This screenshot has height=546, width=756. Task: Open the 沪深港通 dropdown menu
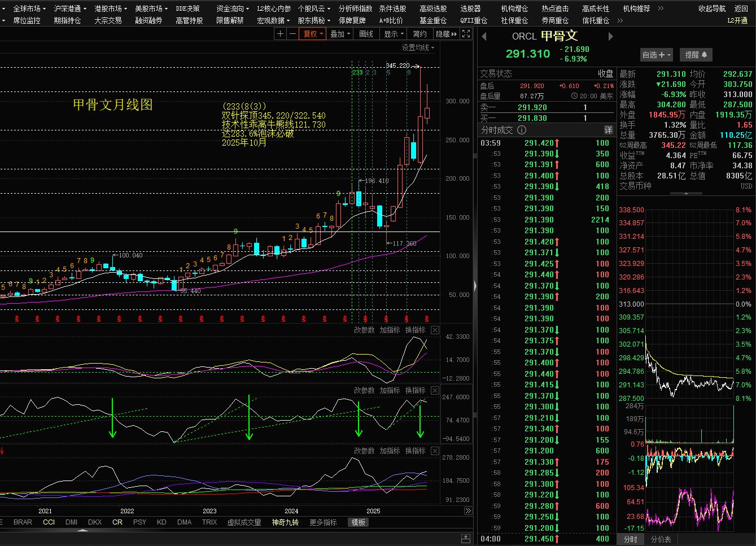pos(70,8)
